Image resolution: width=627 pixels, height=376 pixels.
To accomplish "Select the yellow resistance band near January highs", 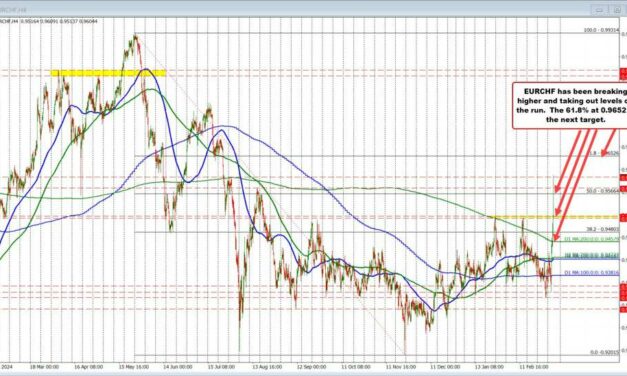I will [x=555, y=217].
